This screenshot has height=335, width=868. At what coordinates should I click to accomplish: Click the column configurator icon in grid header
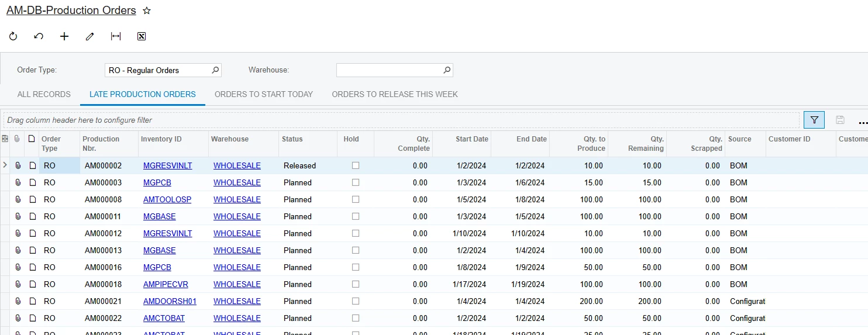pos(5,139)
